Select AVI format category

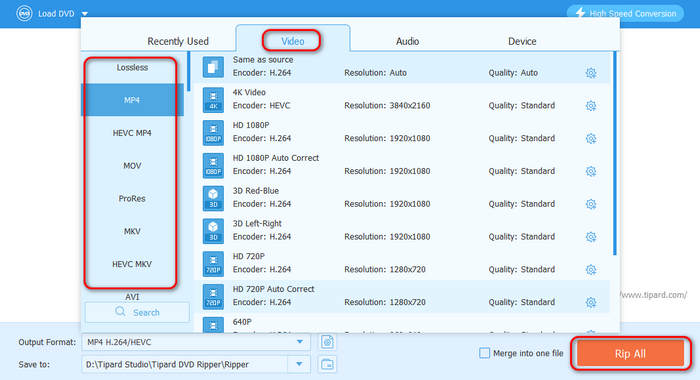coord(132,296)
